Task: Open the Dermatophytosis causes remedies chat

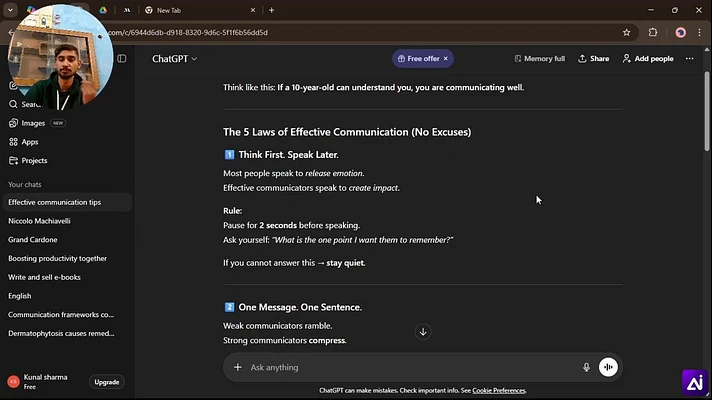Action: point(67,333)
